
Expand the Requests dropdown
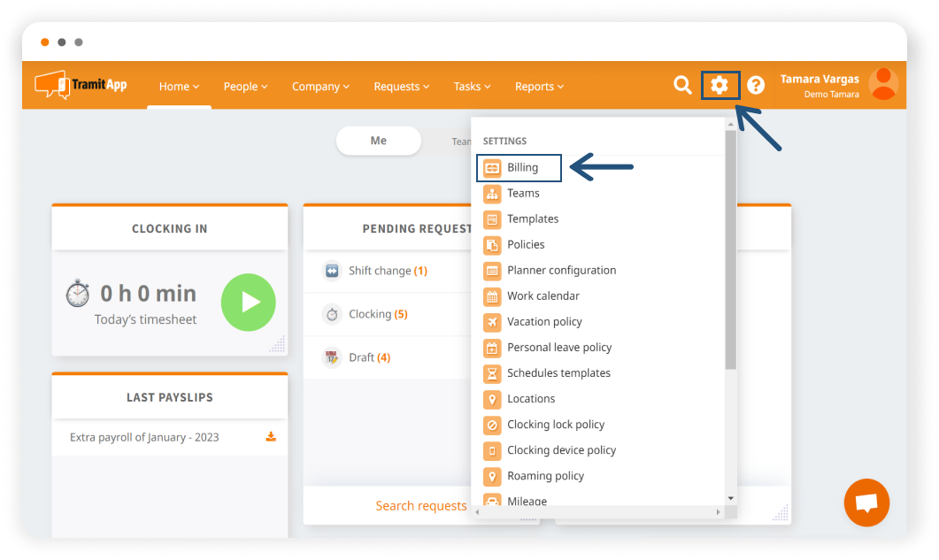click(401, 86)
